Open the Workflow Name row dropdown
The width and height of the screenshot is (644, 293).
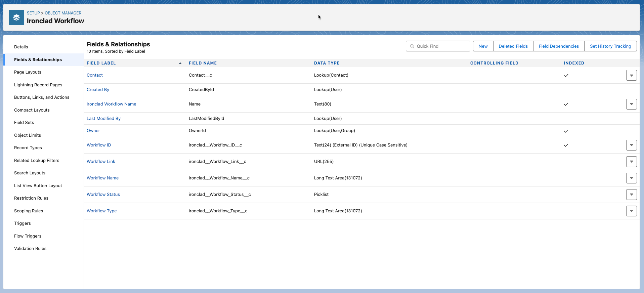coord(632,178)
